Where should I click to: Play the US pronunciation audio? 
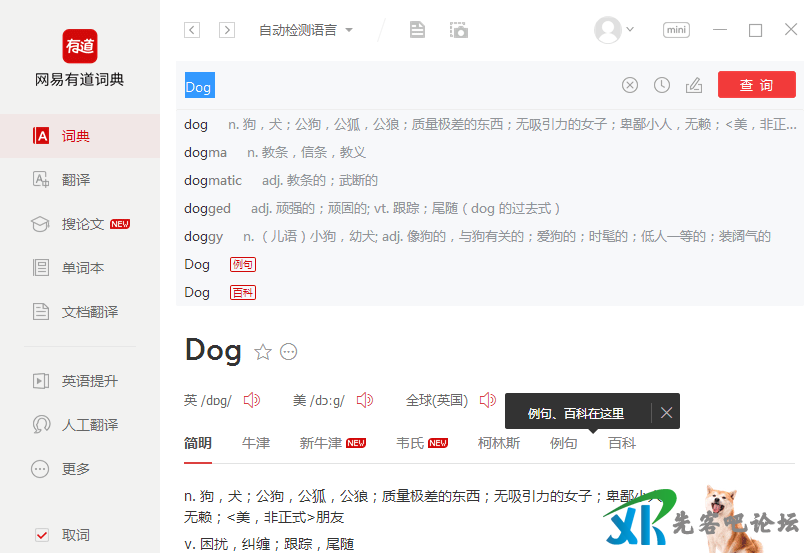(x=365, y=400)
